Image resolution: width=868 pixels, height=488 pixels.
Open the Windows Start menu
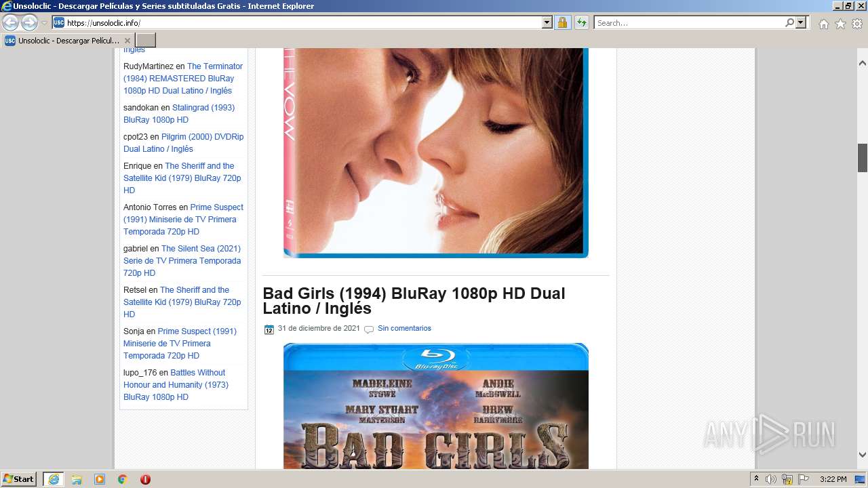point(18,479)
